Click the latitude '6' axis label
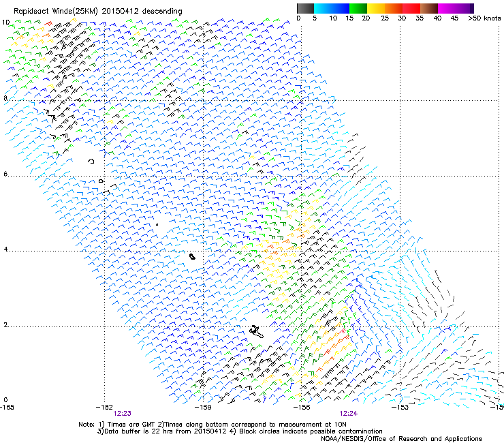504x443 pixels. pos(5,174)
